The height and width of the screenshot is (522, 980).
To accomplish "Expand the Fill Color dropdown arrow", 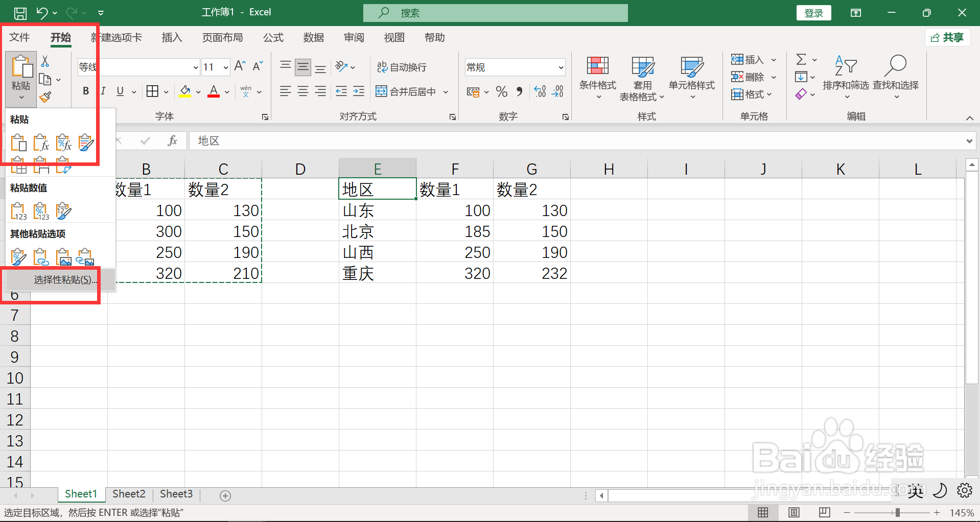I will (x=198, y=92).
